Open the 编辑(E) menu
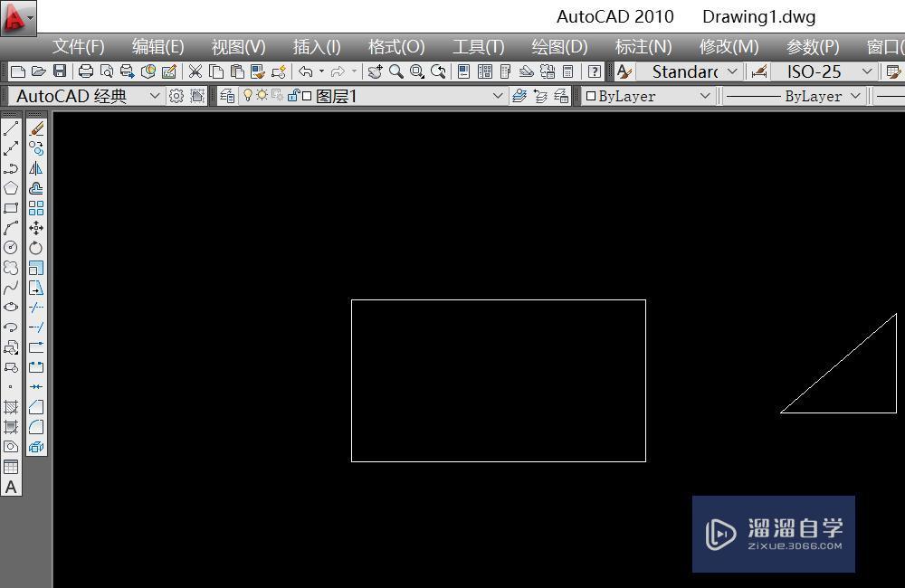Screen dimensions: 905x588 [158, 47]
